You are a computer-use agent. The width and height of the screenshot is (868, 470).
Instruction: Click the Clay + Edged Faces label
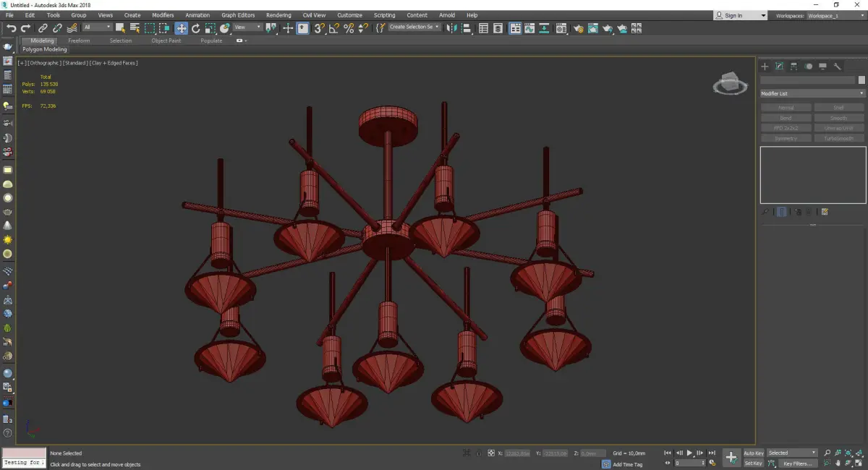click(x=114, y=63)
